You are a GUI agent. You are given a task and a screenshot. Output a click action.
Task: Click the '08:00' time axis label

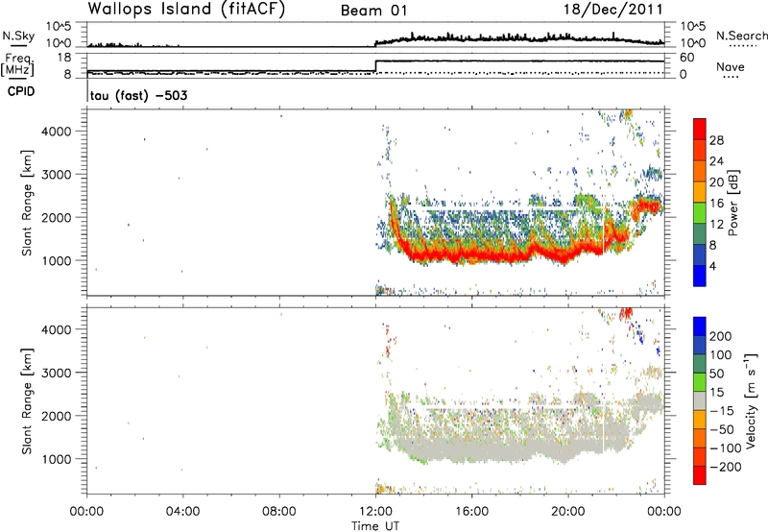pos(279,512)
